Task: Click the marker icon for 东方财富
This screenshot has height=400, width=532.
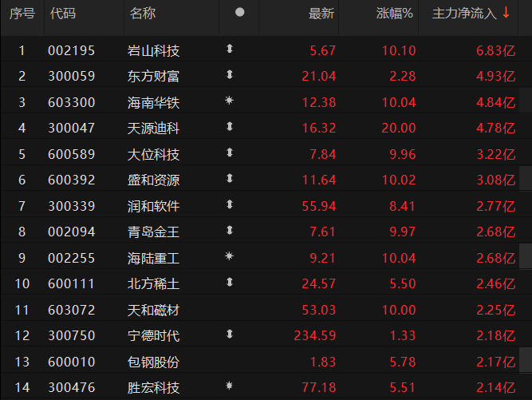Action: [x=230, y=74]
